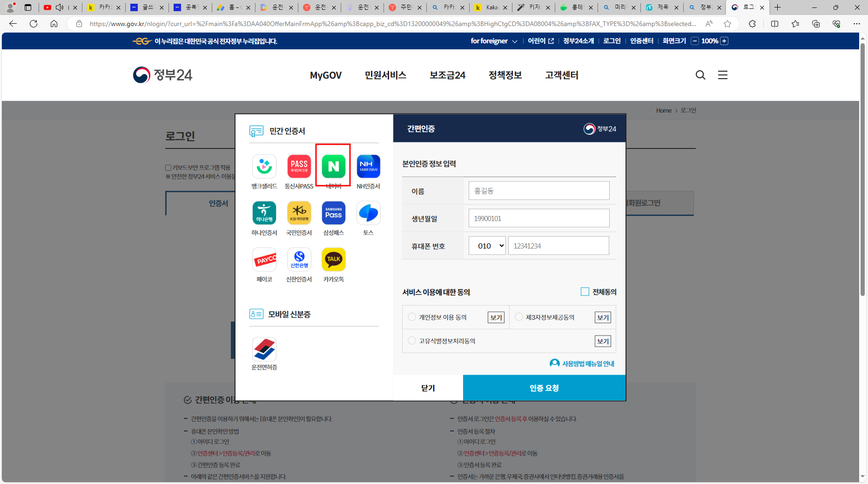The width and height of the screenshot is (868, 484).
Task: Select 고유식별정보처리동의 radio
Action: pos(412,341)
